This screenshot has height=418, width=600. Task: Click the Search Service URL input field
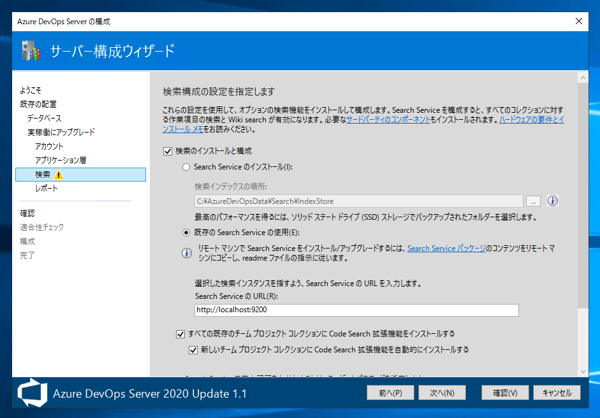pyautogui.click(x=356, y=310)
